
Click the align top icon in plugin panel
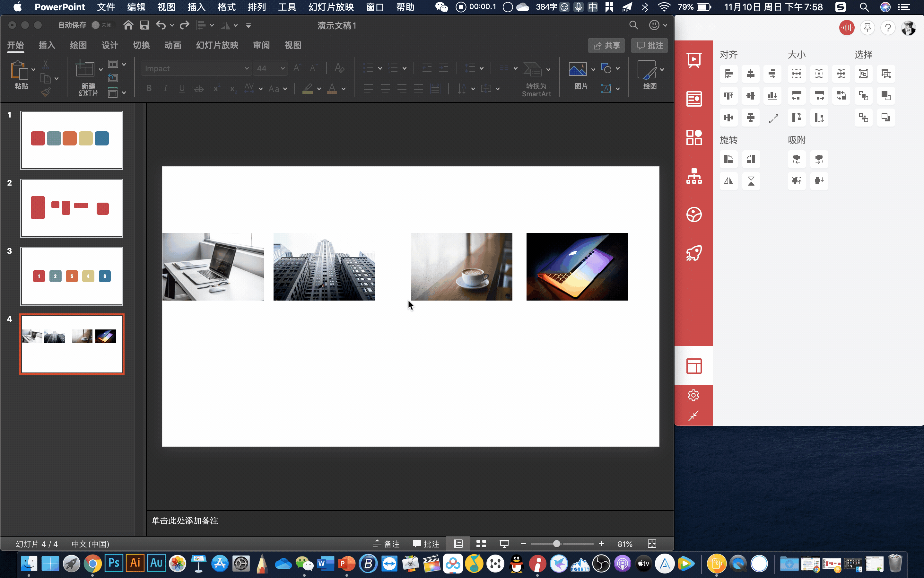(728, 96)
